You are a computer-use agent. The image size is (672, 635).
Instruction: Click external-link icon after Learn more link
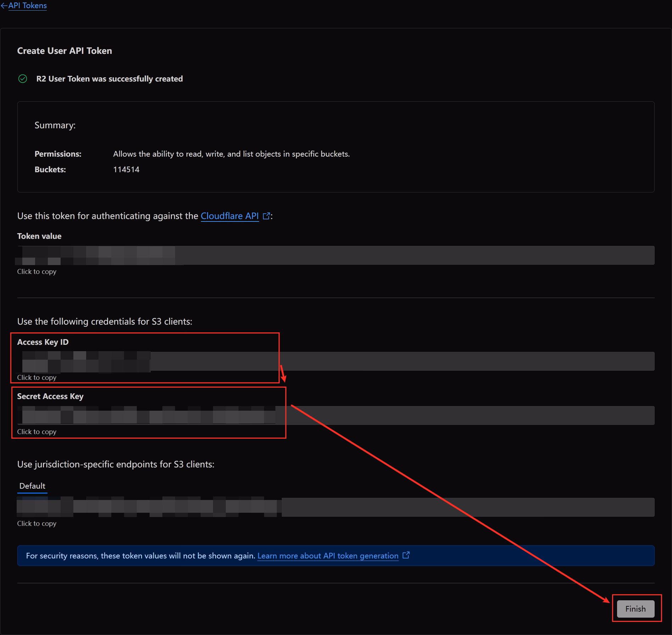tap(406, 555)
